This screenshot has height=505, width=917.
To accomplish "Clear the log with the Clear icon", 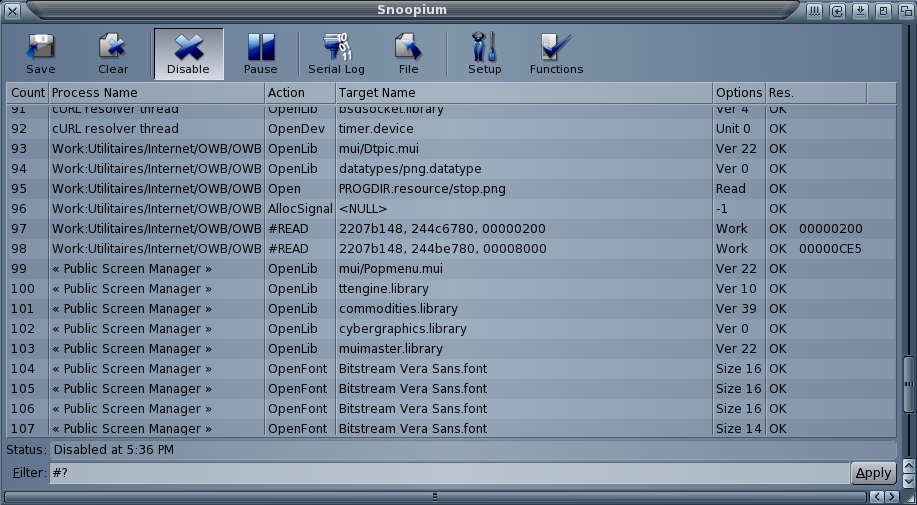I will (x=113, y=53).
